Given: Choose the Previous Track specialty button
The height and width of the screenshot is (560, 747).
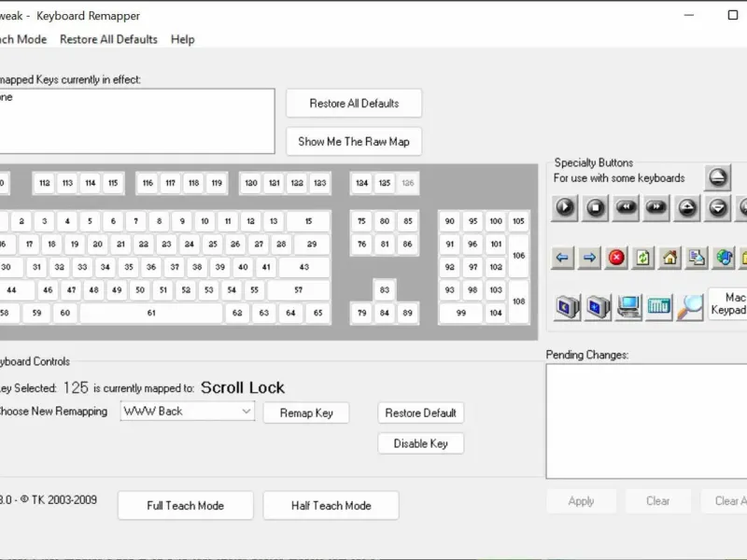Looking at the screenshot, I should coord(626,207).
